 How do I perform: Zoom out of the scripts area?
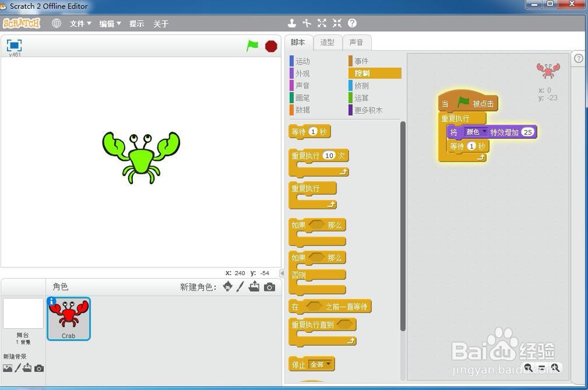pyautogui.click(x=529, y=368)
